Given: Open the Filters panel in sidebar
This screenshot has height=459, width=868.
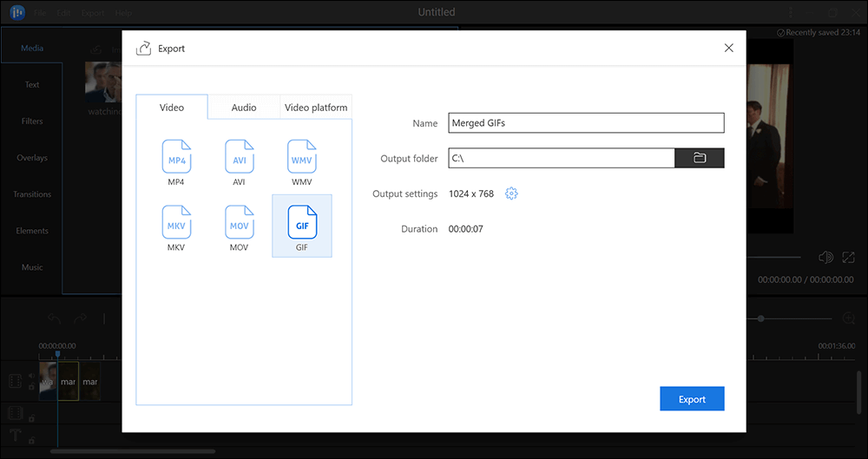Looking at the screenshot, I should pyautogui.click(x=32, y=121).
